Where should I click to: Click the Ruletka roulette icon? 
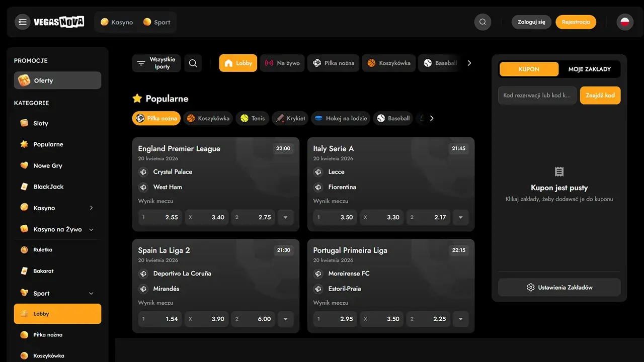(24, 250)
